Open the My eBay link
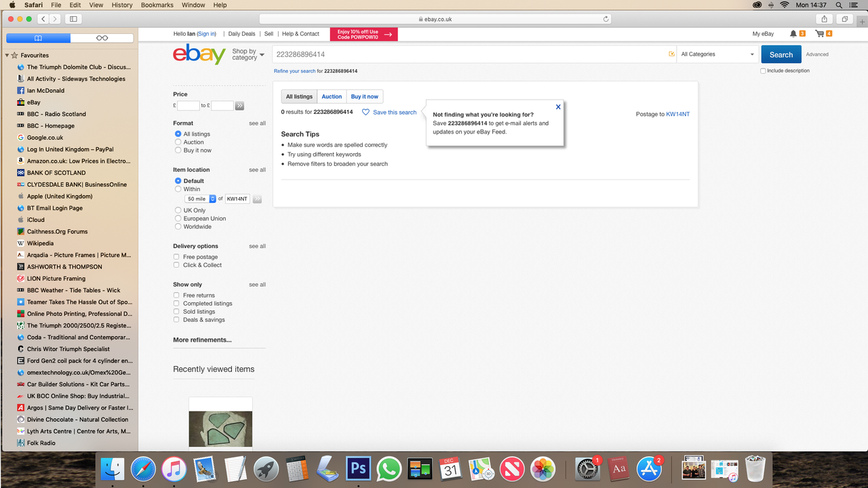Screen dimensions: 868x488 click(x=763, y=34)
